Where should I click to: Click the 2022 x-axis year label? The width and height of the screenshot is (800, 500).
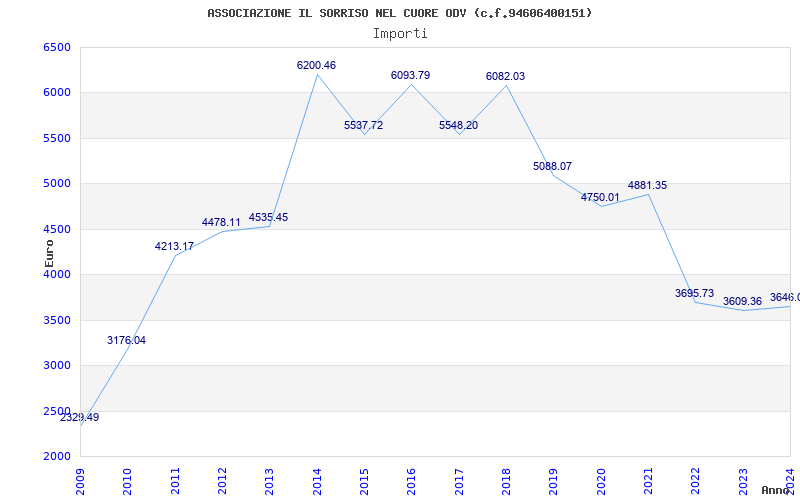[x=695, y=482]
